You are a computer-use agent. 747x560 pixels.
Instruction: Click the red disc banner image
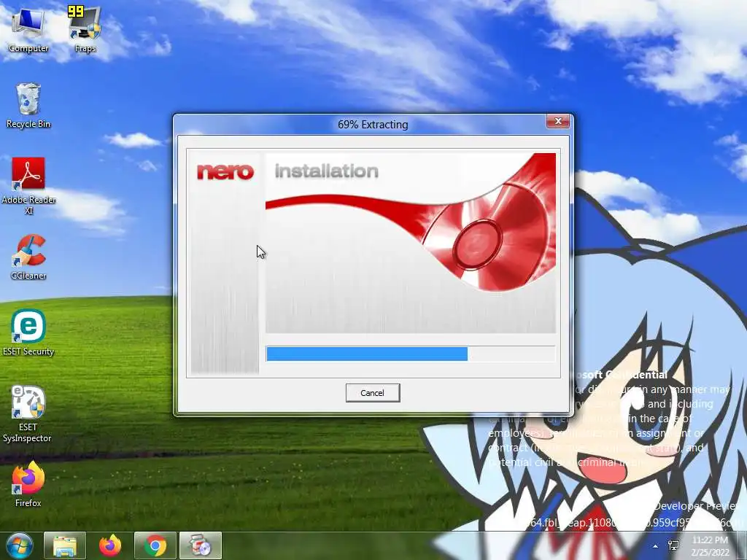pos(411,243)
